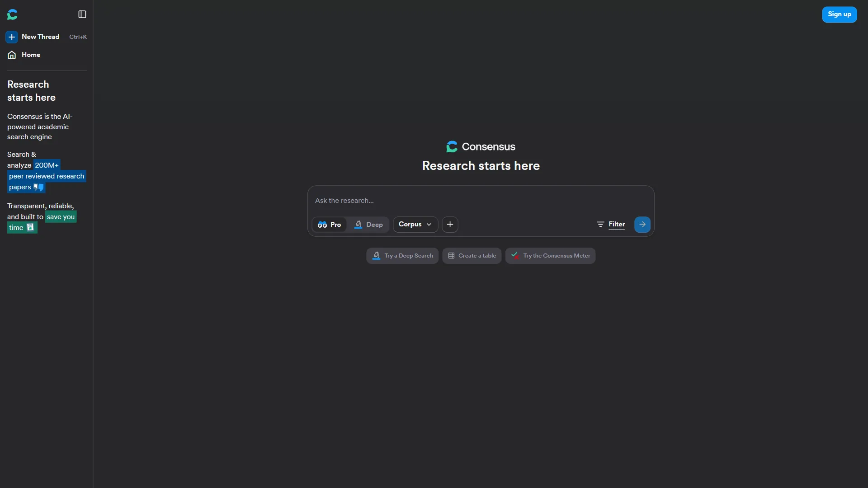The height and width of the screenshot is (488, 868).
Task: Click the filter lines icon beside Filter
Action: [600, 225]
